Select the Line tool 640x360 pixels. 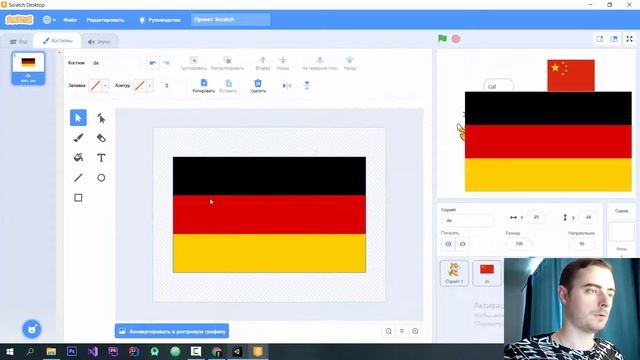pyautogui.click(x=78, y=178)
